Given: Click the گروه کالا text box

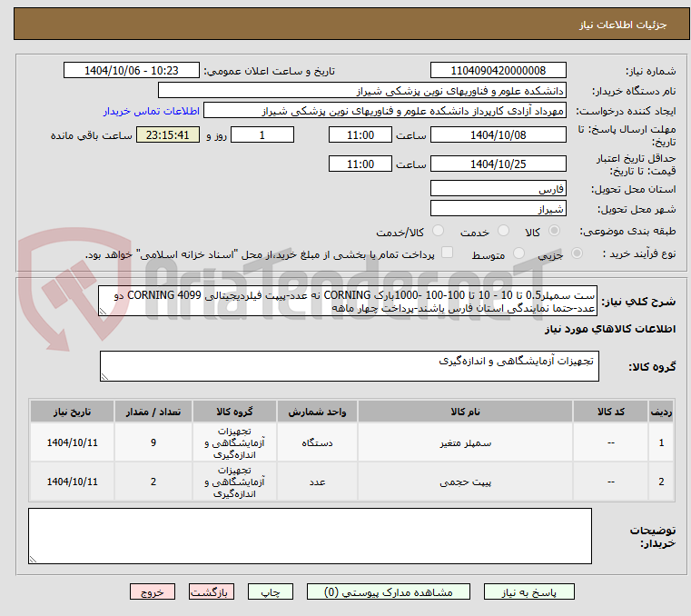Looking at the screenshot, I should pyautogui.click(x=349, y=366).
